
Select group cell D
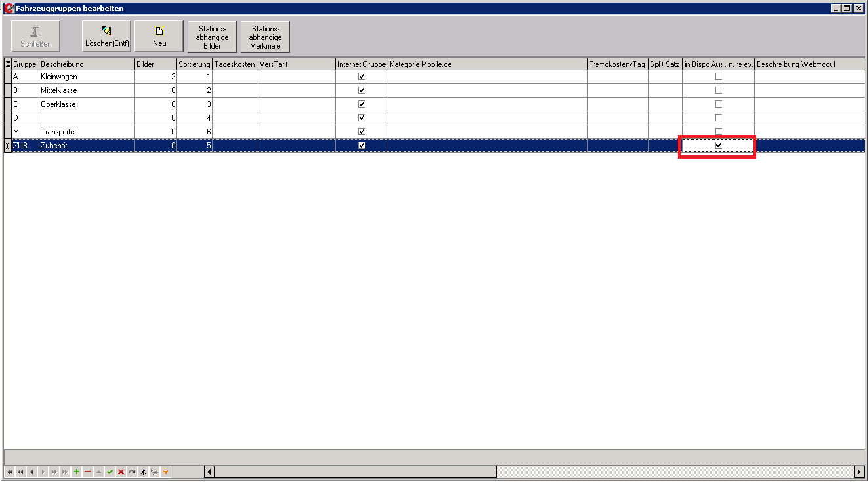point(25,118)
